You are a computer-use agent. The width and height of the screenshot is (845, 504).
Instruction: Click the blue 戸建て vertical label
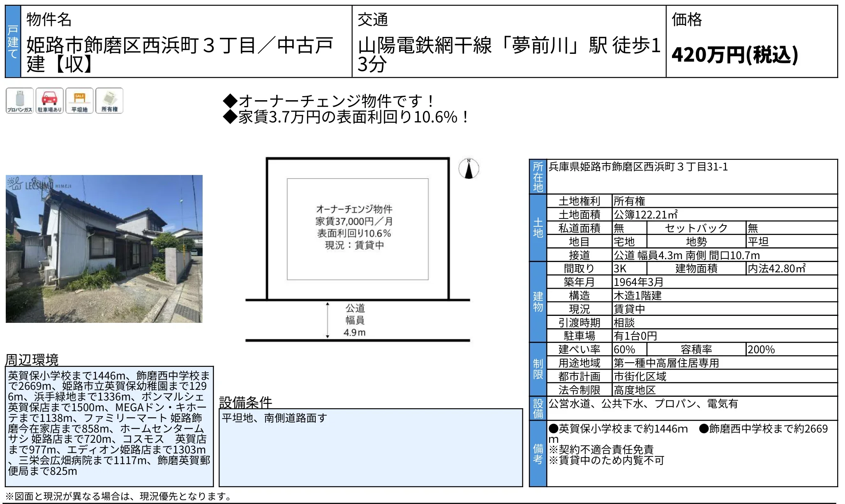click(x=13, y=41)
